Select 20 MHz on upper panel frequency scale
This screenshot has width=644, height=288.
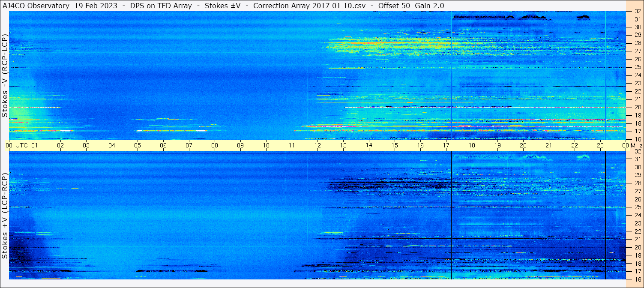638,107
